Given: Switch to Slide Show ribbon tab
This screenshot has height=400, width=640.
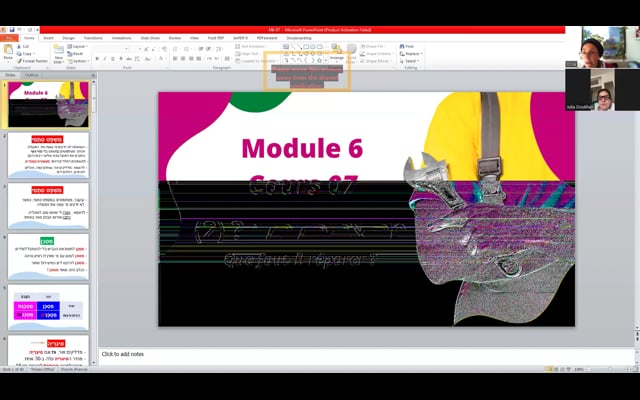Looking at the screenshot, I should tap(150, 38).
